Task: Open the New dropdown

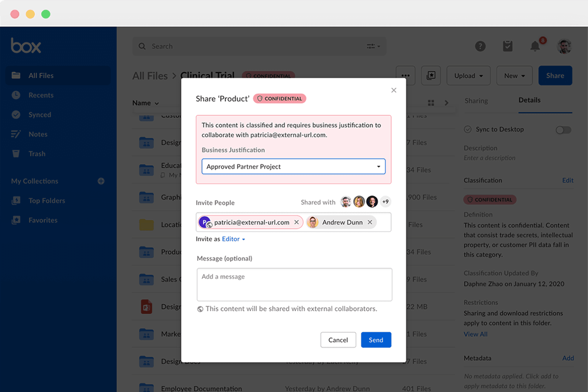Action: 515,76
